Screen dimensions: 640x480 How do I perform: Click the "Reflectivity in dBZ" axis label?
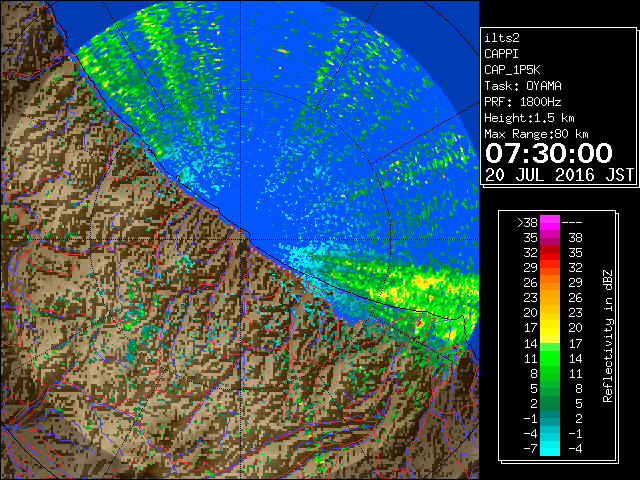pos(608,336)
